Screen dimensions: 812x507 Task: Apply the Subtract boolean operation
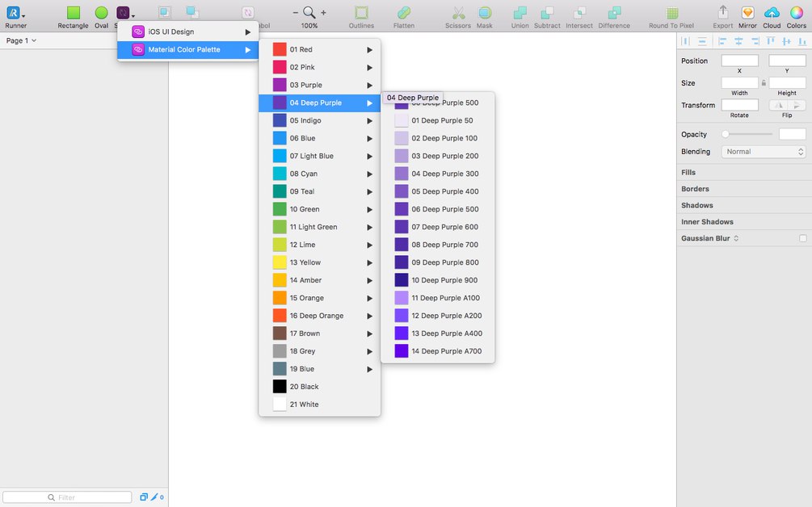click(x=547, y=13)
